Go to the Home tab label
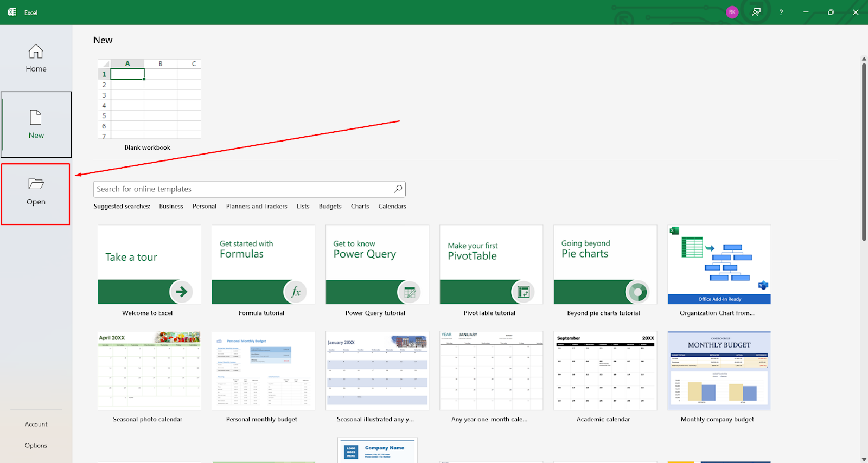Viewport: 868px width, 463px height. [x=36, y=69]
